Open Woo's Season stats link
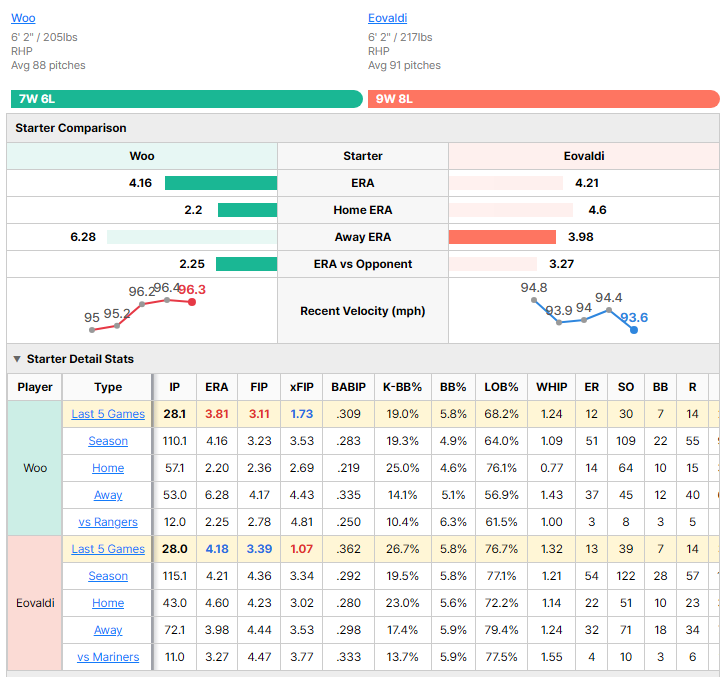The width and height of the screenshot is (726, 677). [x=108, y=441]
